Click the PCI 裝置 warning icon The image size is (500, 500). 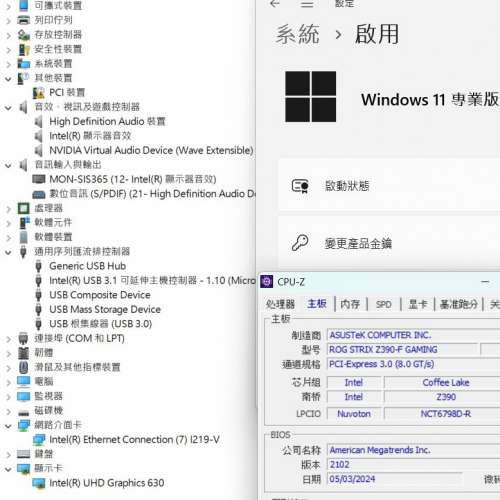pos(39,93)
